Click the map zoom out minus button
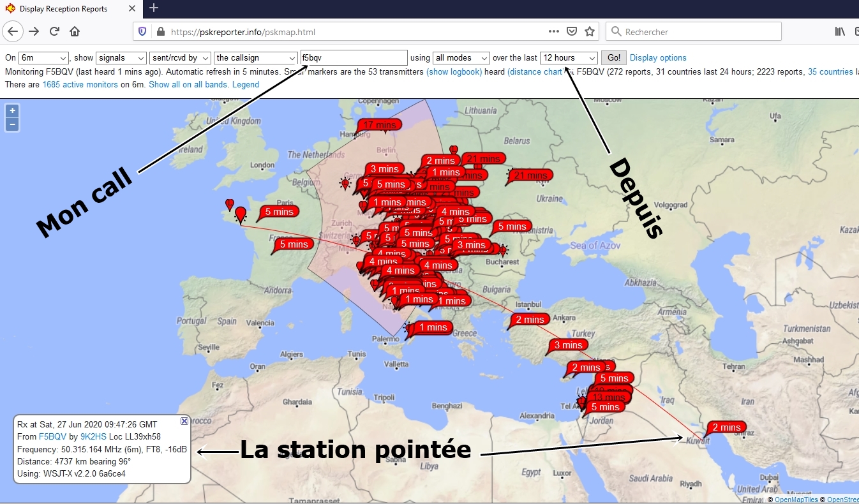 point(12,124)
